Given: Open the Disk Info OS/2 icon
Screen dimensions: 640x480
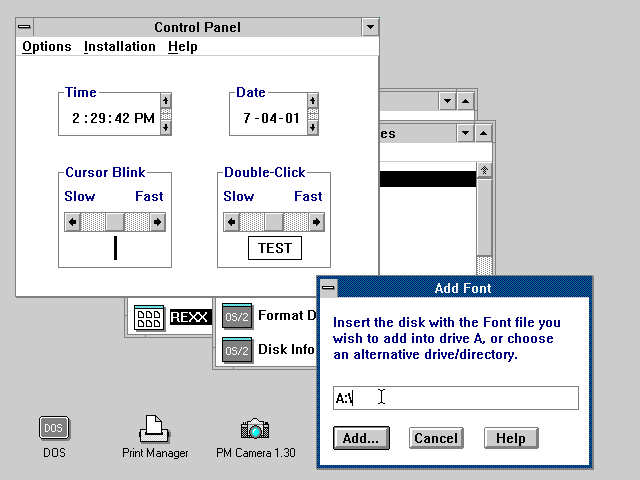Looking at the screenshot, I should [x=237, y=350].
